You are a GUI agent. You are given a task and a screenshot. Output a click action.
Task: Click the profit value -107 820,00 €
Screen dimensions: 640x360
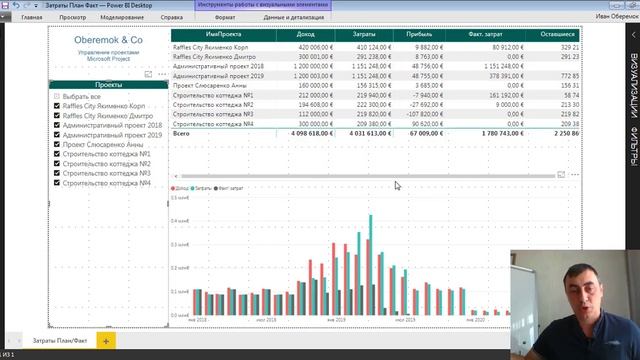(x=424, y=114)
